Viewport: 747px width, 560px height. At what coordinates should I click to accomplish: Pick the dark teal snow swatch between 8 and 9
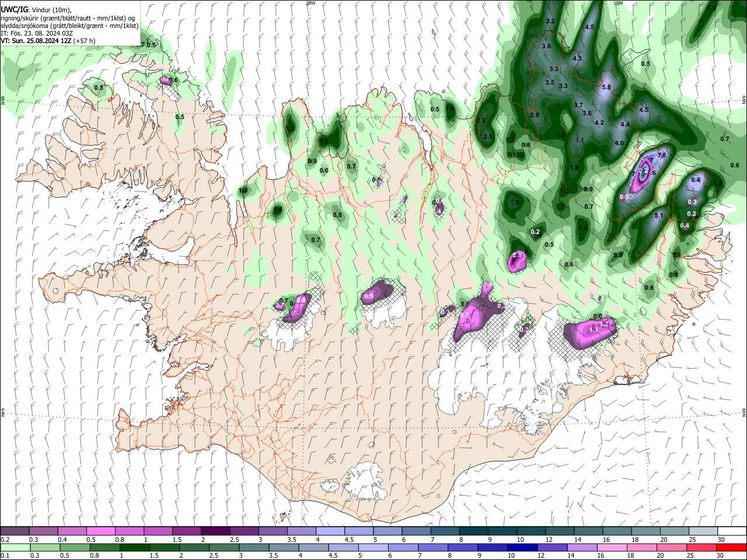coord(473,531)
